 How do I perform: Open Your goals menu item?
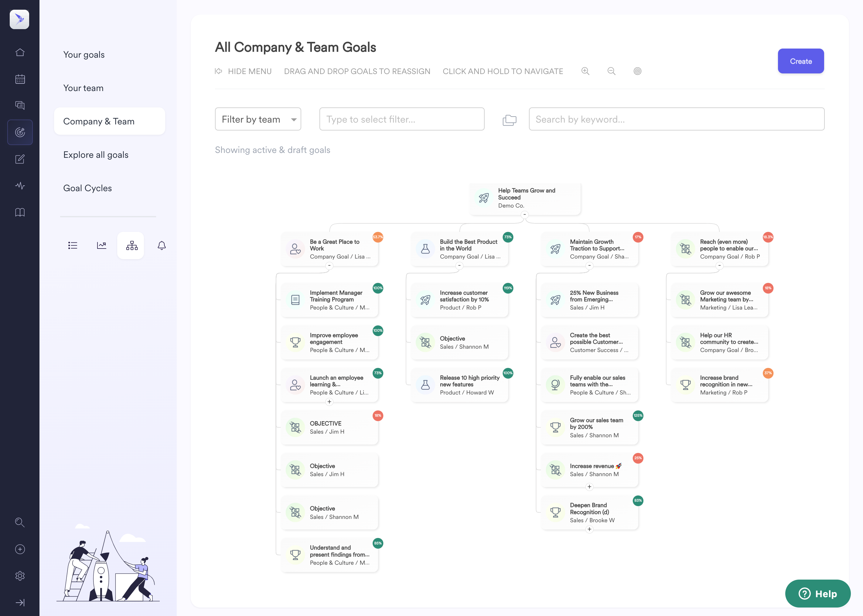click(84, 55)
